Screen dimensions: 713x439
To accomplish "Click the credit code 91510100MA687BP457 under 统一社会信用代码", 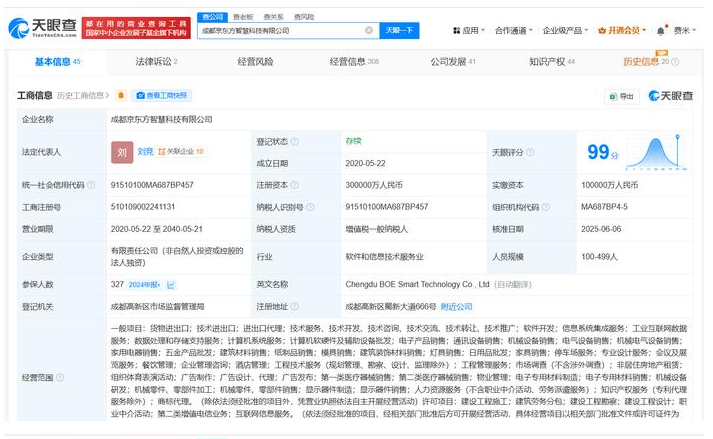I will click(x=152, y=185).
